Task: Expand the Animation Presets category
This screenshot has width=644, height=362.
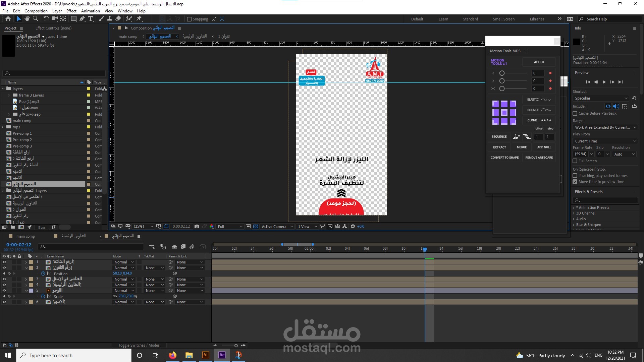Action: click(574, 207)
